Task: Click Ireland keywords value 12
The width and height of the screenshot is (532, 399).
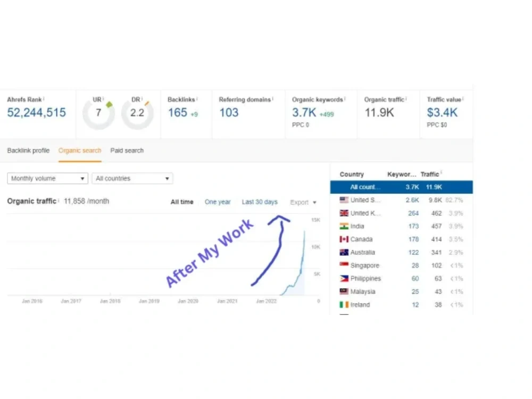Action: pyautogui.click(x=415, y=304)
